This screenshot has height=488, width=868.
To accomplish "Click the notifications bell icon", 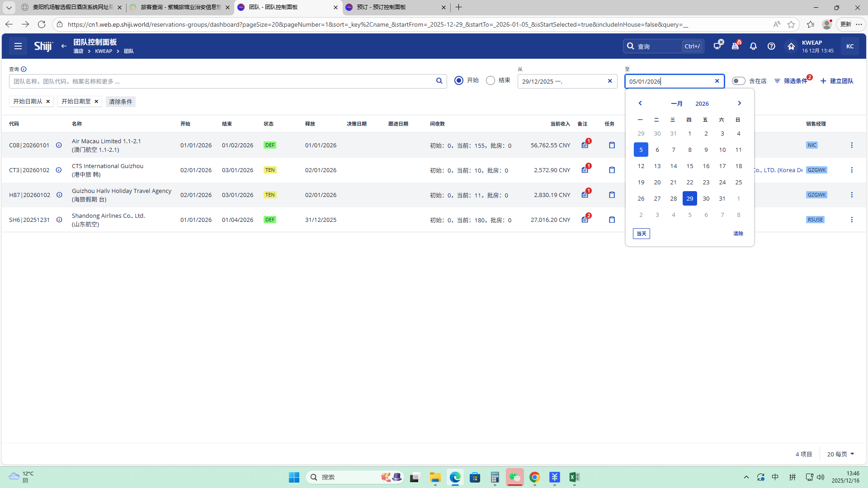I will [753, 46].
